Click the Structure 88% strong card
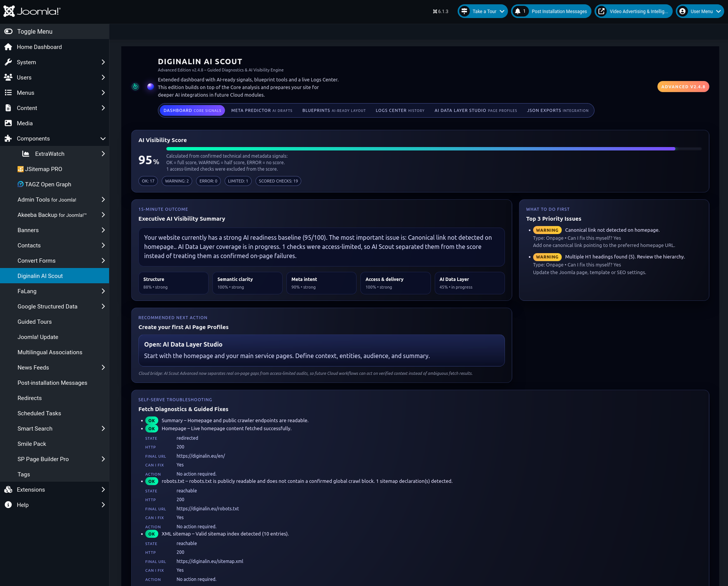The image size is (728, 586). (x=173, y=283)
